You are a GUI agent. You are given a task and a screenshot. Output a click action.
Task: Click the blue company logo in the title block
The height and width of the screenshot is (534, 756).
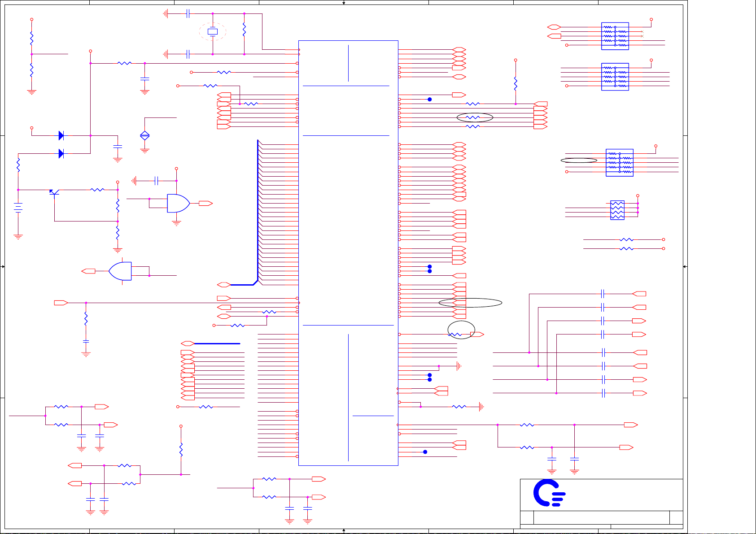coord(549,493)
